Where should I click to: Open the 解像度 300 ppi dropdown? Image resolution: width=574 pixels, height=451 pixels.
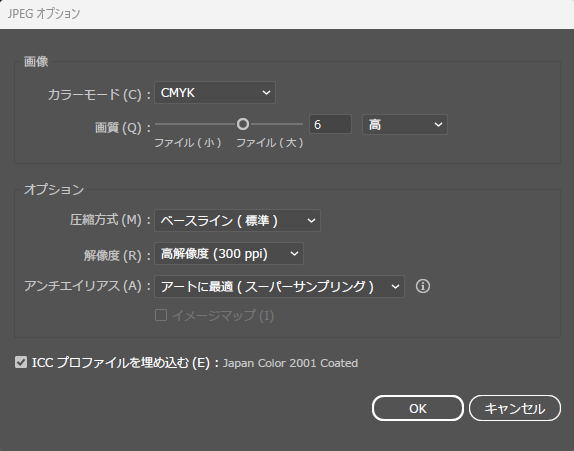229,254
